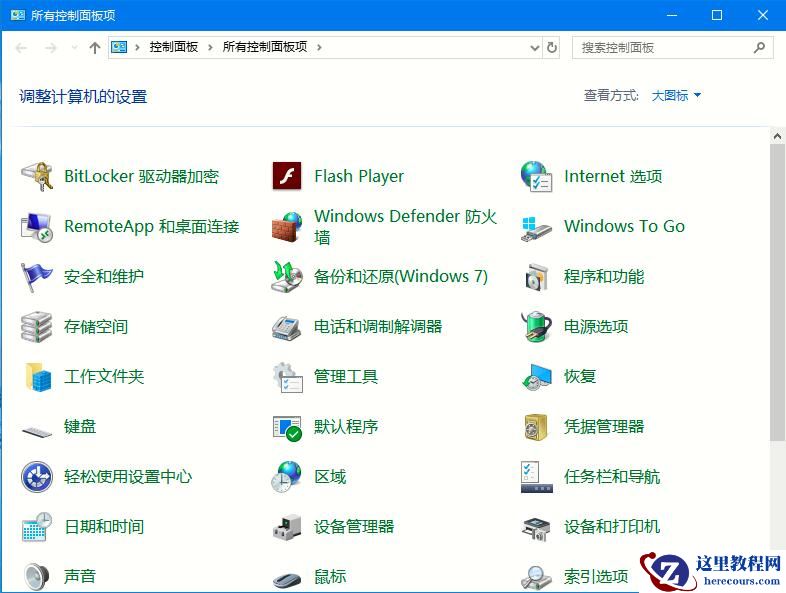The image size is (786, 593).
Task: Open the 程序和功能 icon
Action: tap(536, 277)
